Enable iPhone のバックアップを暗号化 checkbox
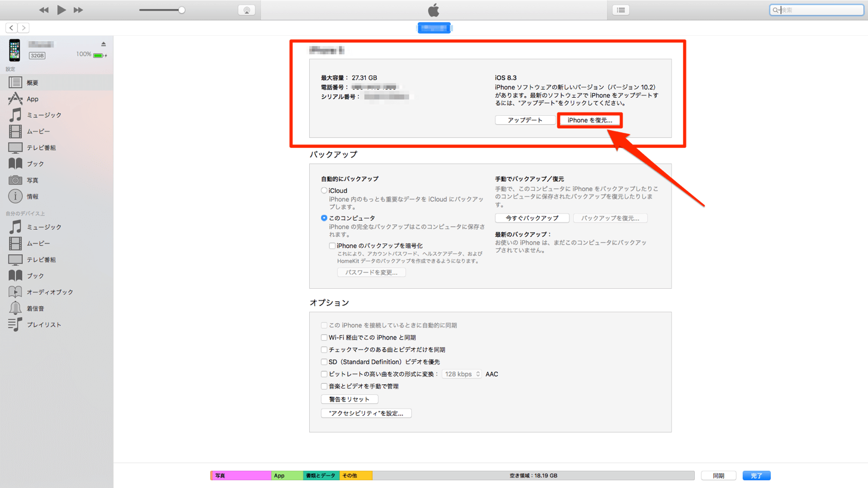This screenshot has width=868, height=488. pyautogui.click(x=332, y=246)
